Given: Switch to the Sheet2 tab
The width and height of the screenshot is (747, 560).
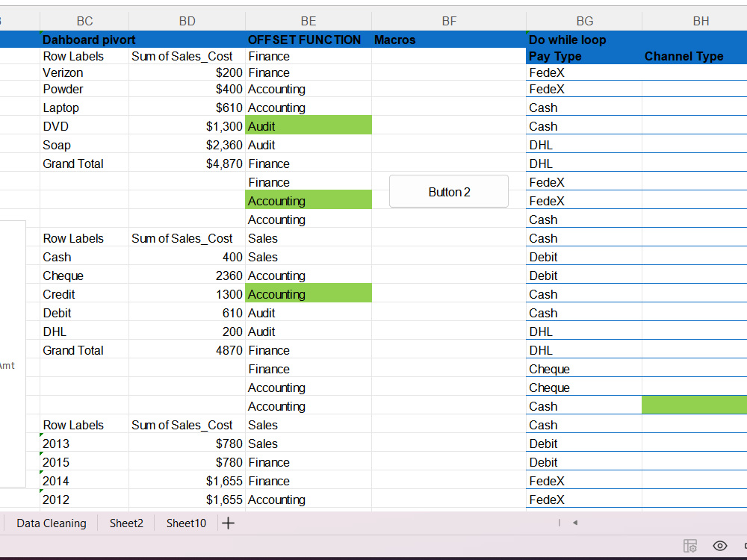Looking at the screenshot, I should (126, 523).
